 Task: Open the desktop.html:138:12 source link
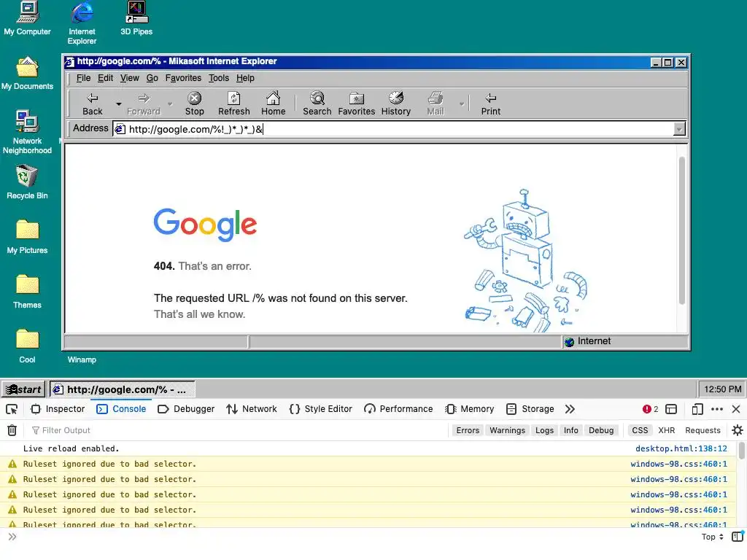pos(681,448)
